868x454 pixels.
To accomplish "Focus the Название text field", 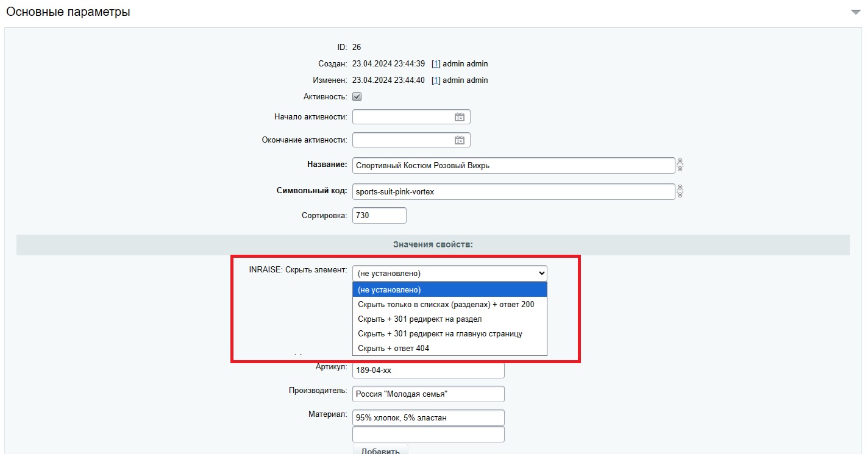I will pos(514,165).
